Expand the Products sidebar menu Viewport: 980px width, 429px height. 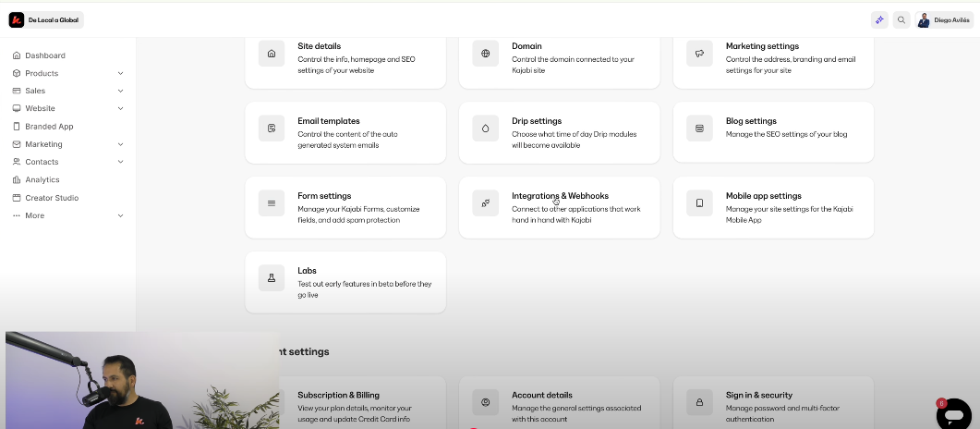(x=120, y=73)
